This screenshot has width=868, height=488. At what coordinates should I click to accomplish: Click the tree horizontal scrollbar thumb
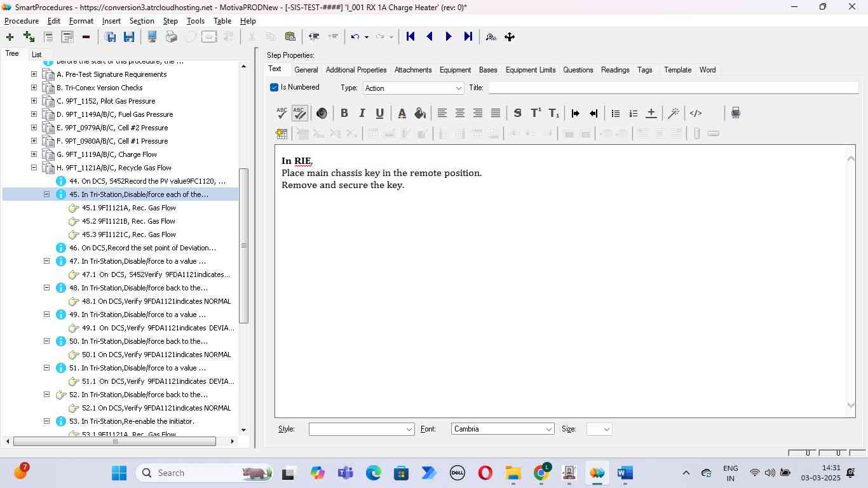point(115,441)
